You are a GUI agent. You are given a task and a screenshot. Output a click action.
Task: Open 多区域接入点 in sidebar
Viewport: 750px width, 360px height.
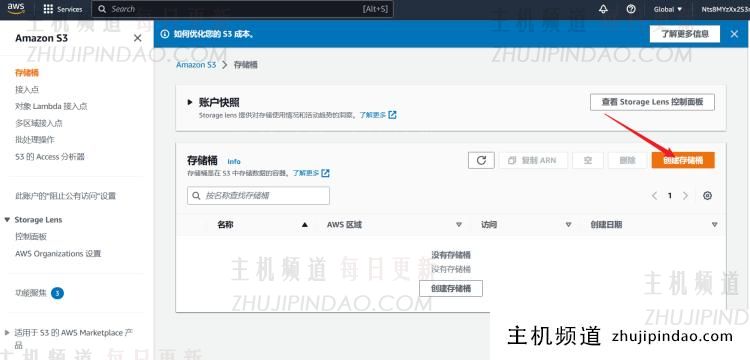[39, 123]
